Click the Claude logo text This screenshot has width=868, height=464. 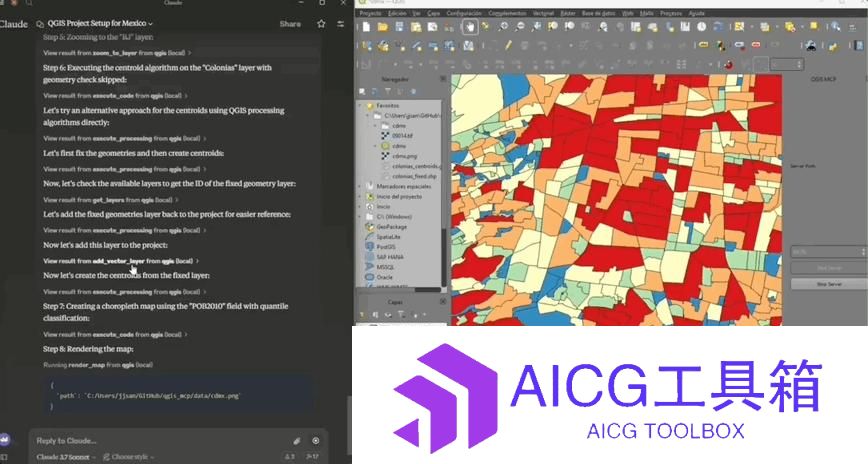14,24
